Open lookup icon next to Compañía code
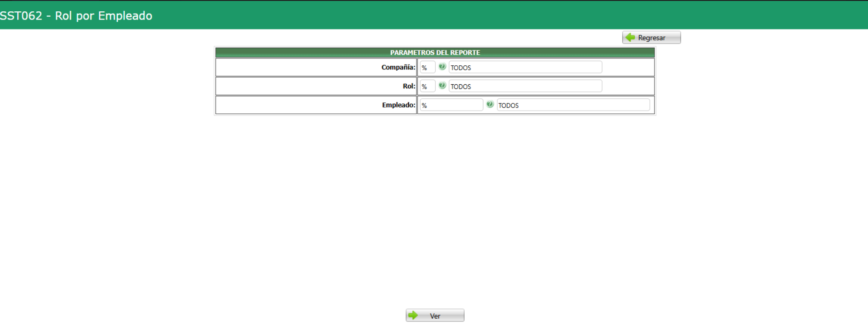Screen dimensions: 868x325 pyautogui.click(x=442, y=67)
